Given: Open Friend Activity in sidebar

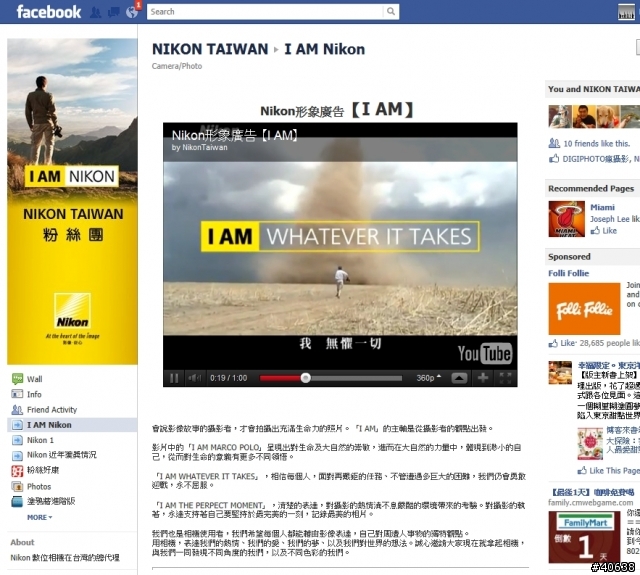Looking at the screenshot, I should tap(52, 410).
